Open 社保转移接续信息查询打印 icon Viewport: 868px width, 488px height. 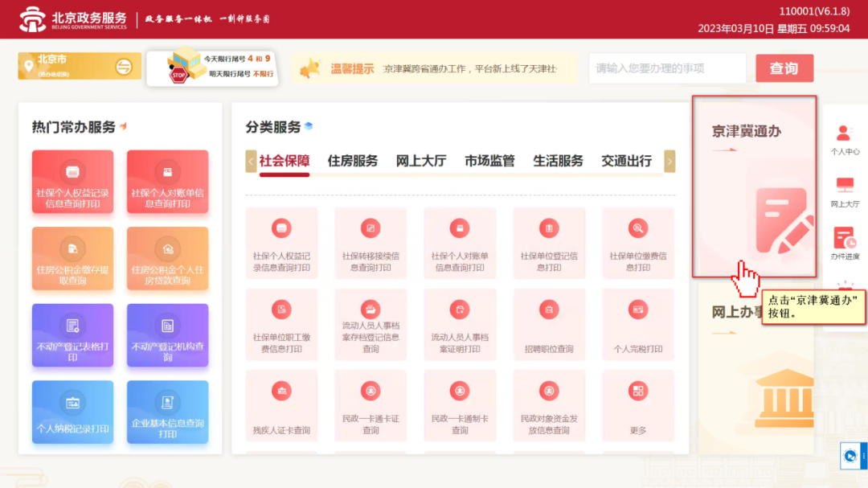click(371, 229)
